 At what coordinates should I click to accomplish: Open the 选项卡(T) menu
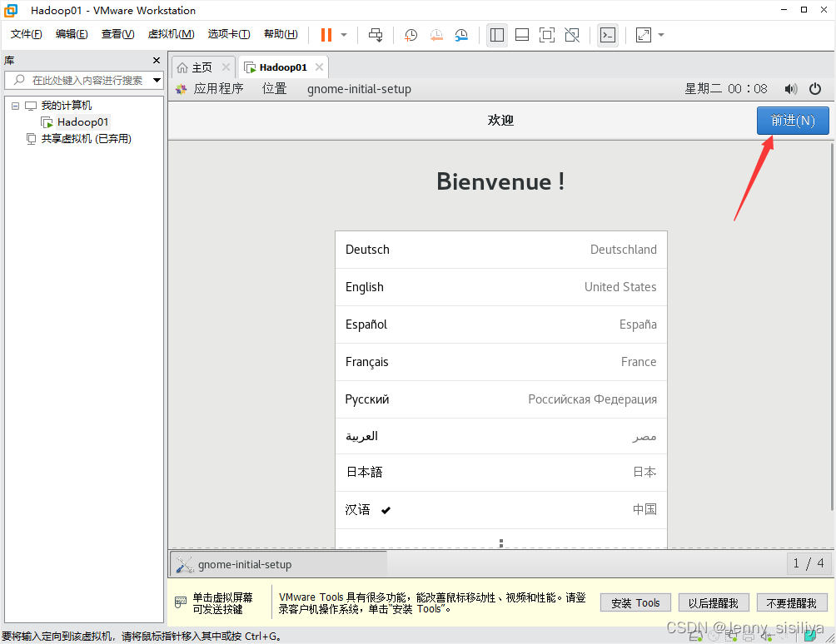(229, 34)
